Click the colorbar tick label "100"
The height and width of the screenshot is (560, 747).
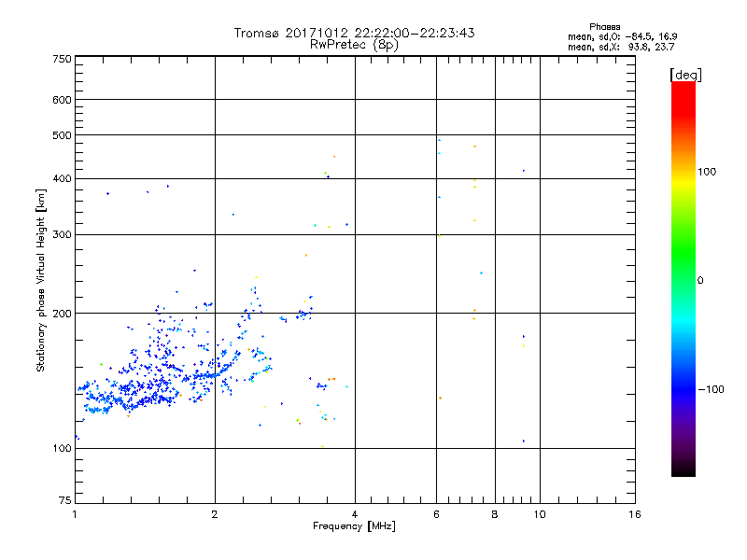[707, 172]
